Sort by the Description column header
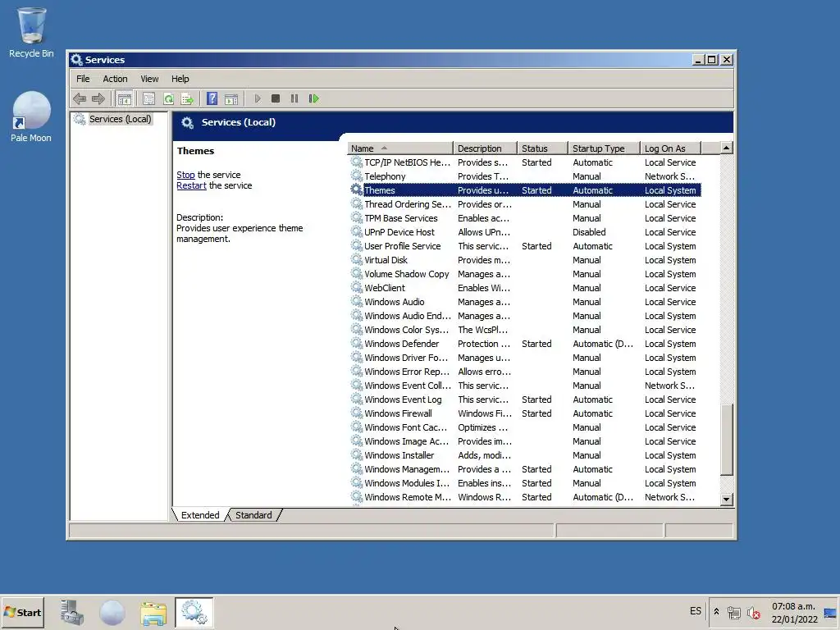 click(x=485, y=148)
